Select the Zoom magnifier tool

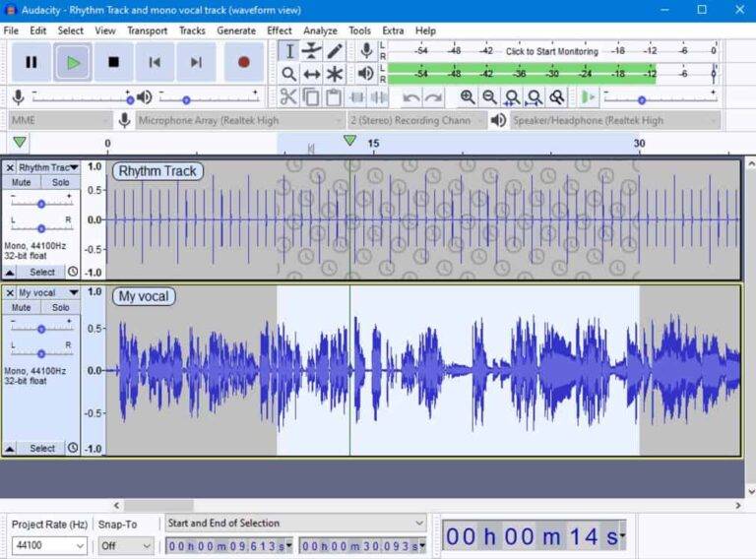coord(289,74)
